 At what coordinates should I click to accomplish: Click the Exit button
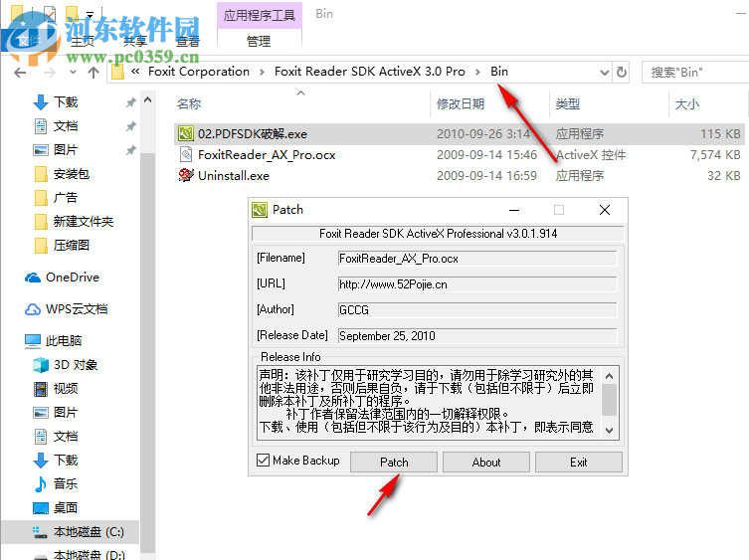pos(579,463)
